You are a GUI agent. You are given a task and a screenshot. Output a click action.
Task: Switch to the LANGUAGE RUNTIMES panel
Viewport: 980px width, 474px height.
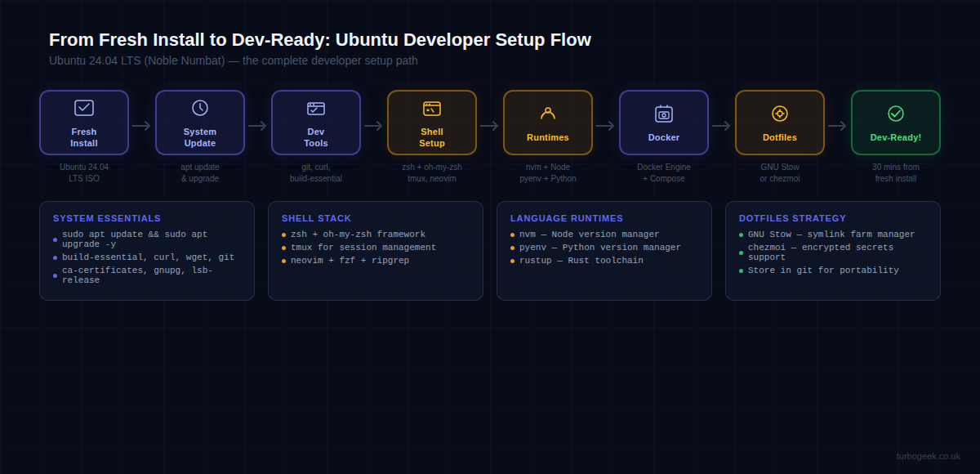coord(567,218)
